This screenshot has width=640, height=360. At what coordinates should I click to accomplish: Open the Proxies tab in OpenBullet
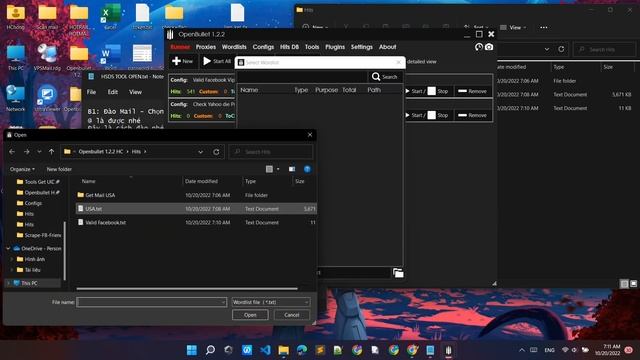206,47
